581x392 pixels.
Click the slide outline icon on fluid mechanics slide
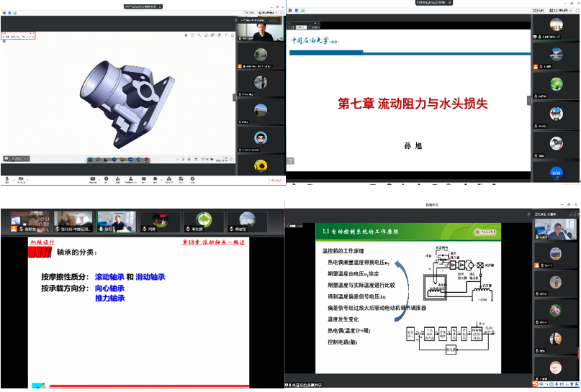(291, 160)
